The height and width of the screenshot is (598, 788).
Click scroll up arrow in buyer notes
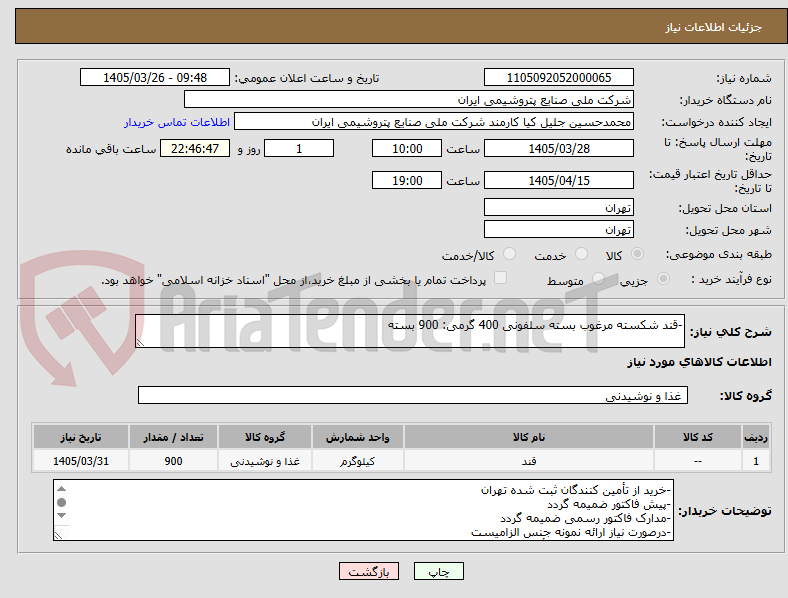(61, 489)
